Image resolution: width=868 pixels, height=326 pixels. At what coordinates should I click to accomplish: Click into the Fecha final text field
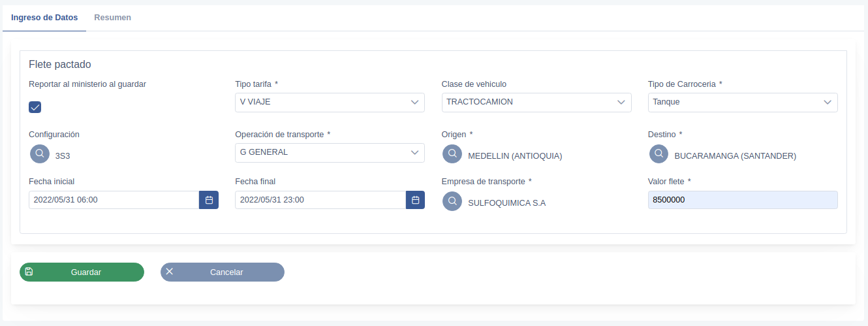pos(320,200)
